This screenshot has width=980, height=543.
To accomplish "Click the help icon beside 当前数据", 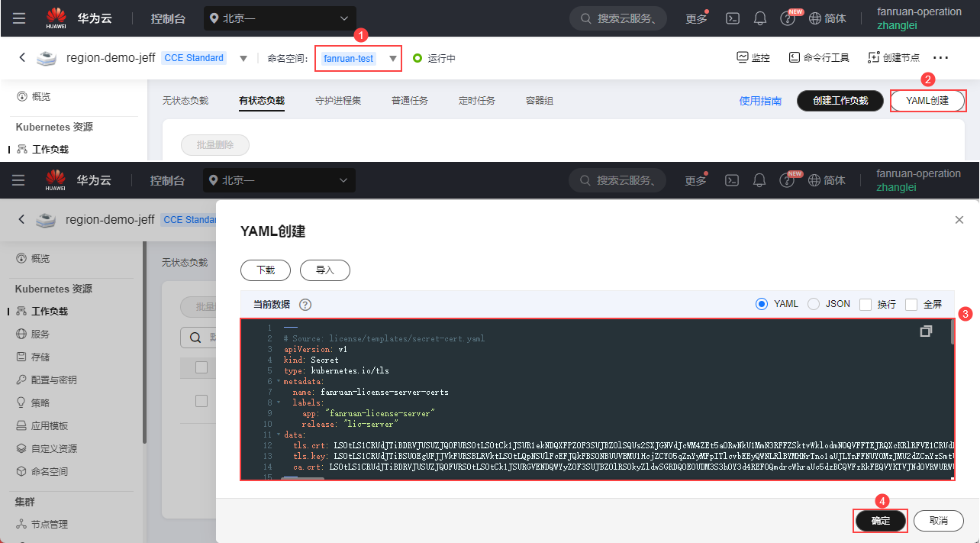I will click(305, 304).
